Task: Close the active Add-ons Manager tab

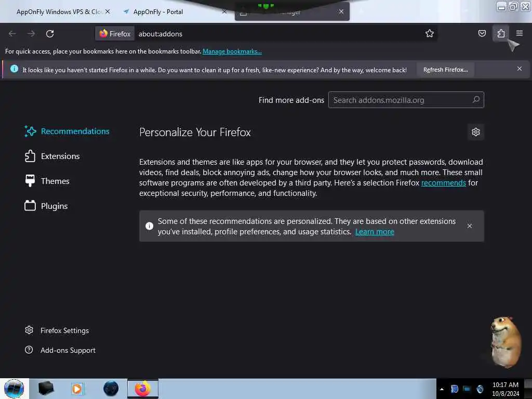Action: click(341, 11)
